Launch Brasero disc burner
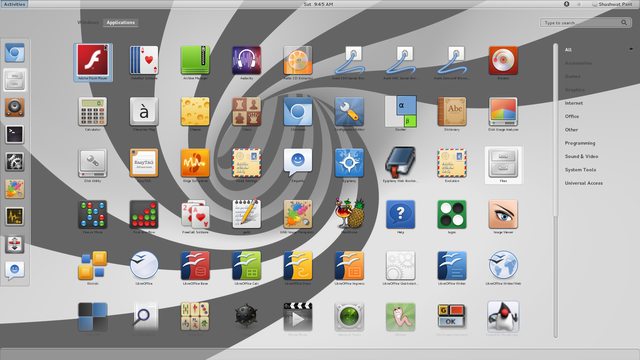This screenshot has width=640, height=360. point(503,60)
